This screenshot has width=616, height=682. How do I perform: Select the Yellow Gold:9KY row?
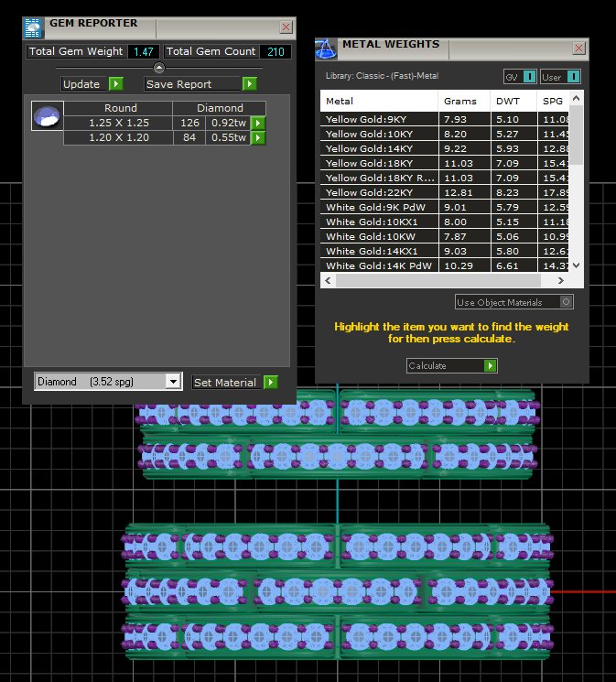pos(445,119)
